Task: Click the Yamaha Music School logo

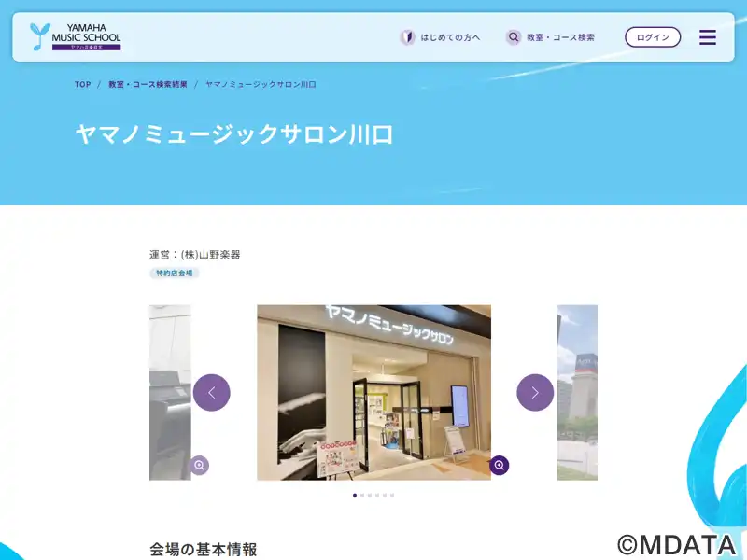Action: 76,36
